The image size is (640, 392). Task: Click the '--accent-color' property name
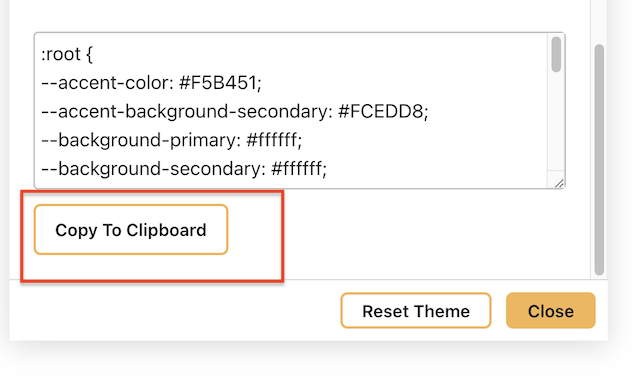pyautogui.click(x=107, y=83)
